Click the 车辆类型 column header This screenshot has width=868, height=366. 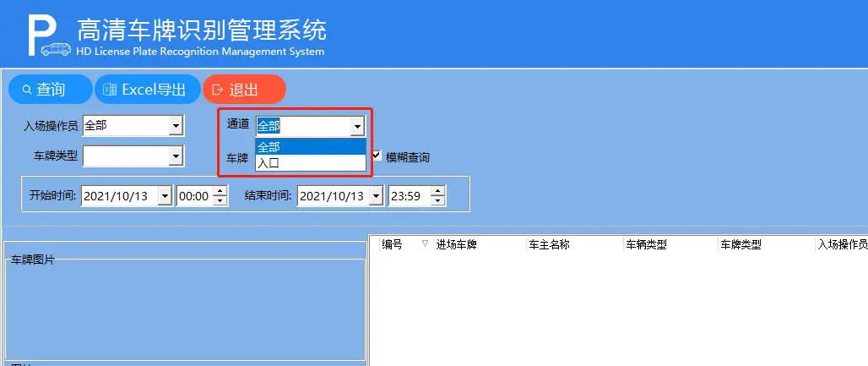coord(670,244)
